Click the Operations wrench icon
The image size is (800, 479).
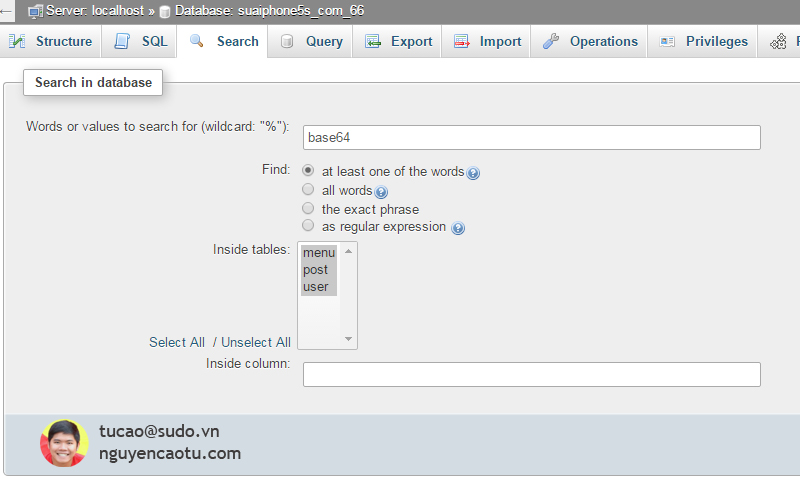pyautogui.click(x=551, y=41)
